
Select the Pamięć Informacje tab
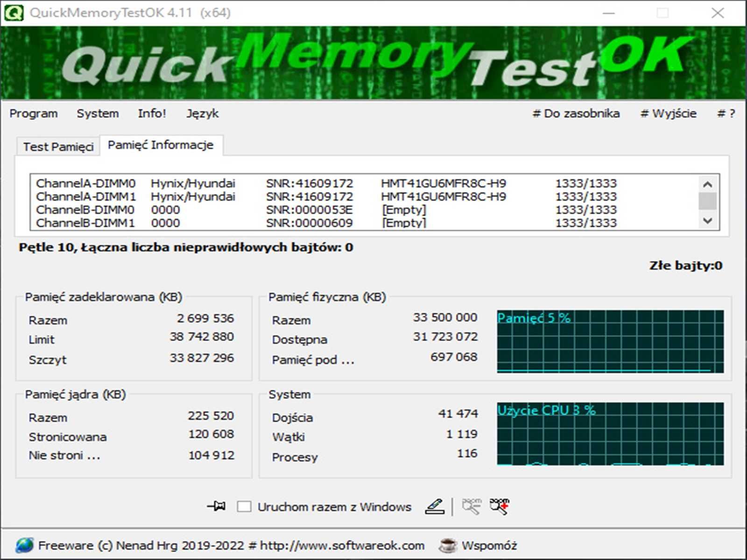click(x=161, y=145)
